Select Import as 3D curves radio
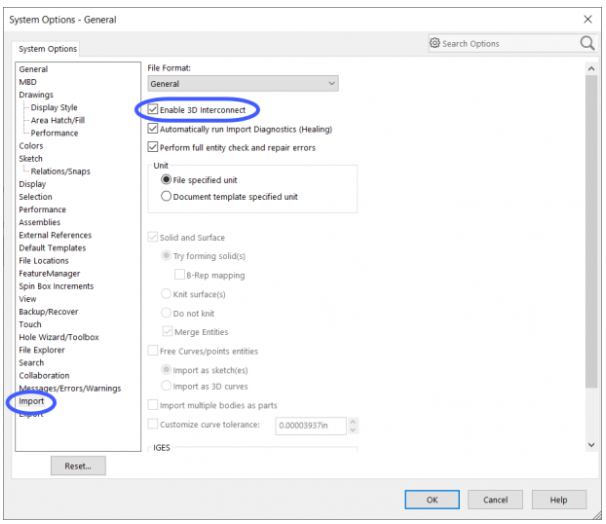This screenshot has width=606, height=524. pyautogui.click(x=166, y=386)
